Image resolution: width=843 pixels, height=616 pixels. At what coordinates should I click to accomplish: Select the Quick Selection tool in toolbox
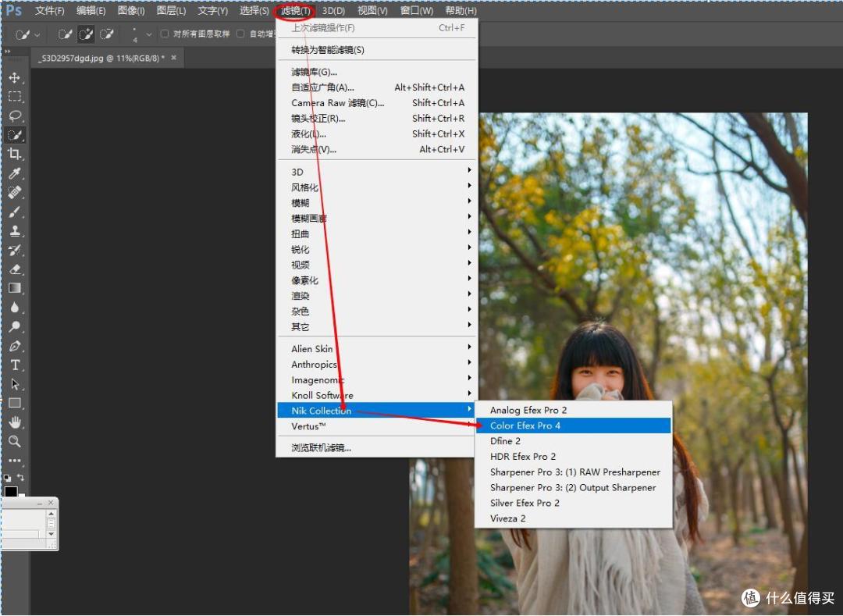pyautogui.click(x=15, y=135)
